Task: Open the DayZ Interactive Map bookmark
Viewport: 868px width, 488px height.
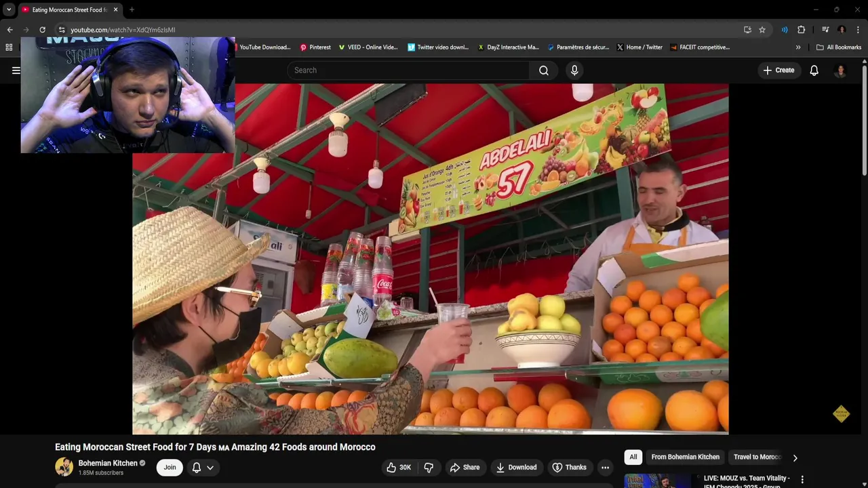Action: click(508, 47)
